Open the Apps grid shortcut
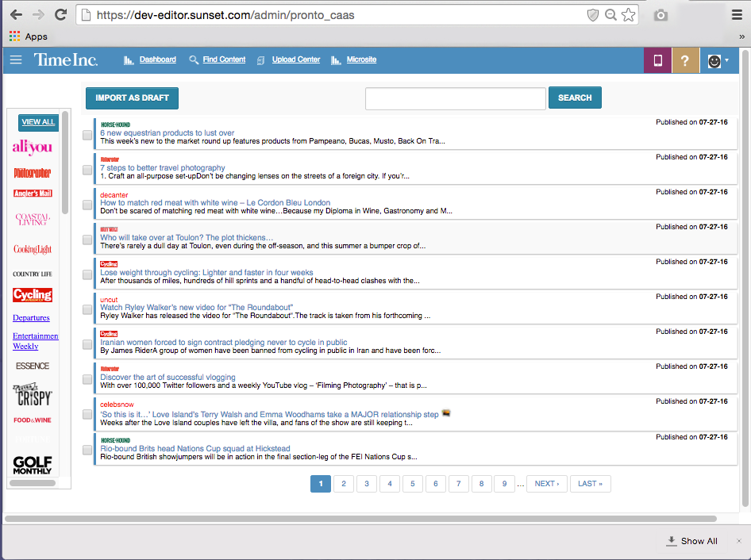This screenshot has height=560, width=751. click(29, 36)
